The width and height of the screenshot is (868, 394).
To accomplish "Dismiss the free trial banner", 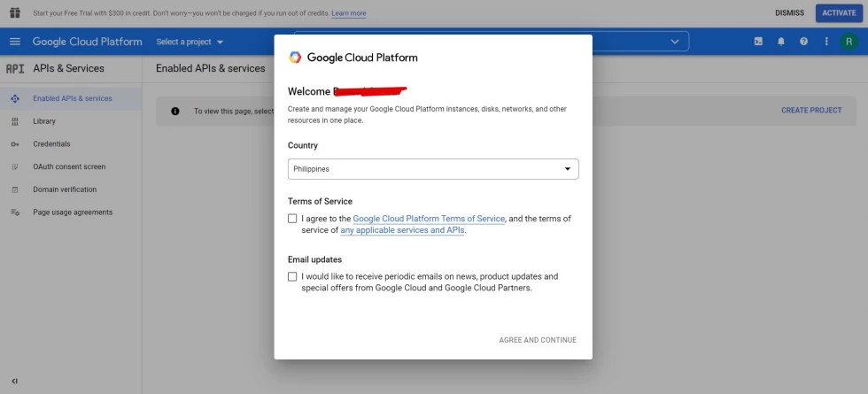I will click(789, 13).
